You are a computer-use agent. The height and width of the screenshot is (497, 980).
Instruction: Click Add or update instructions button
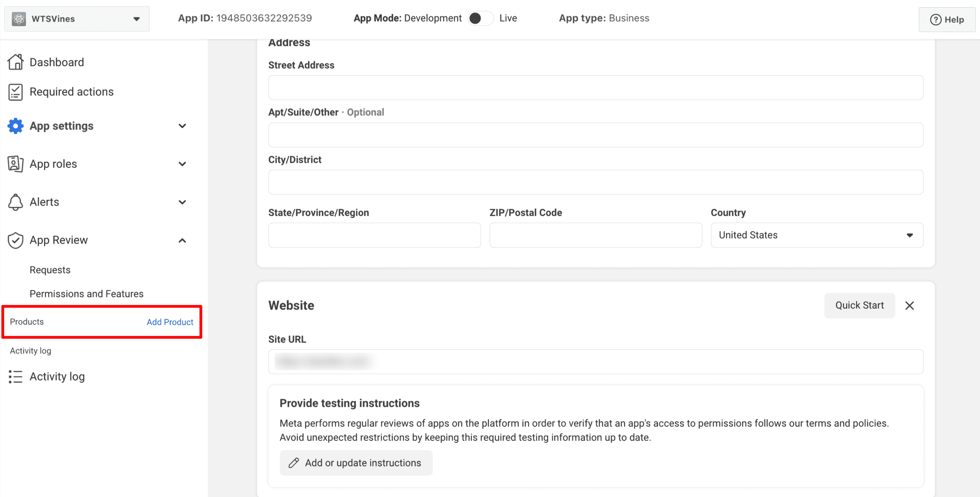coord(356,463)
